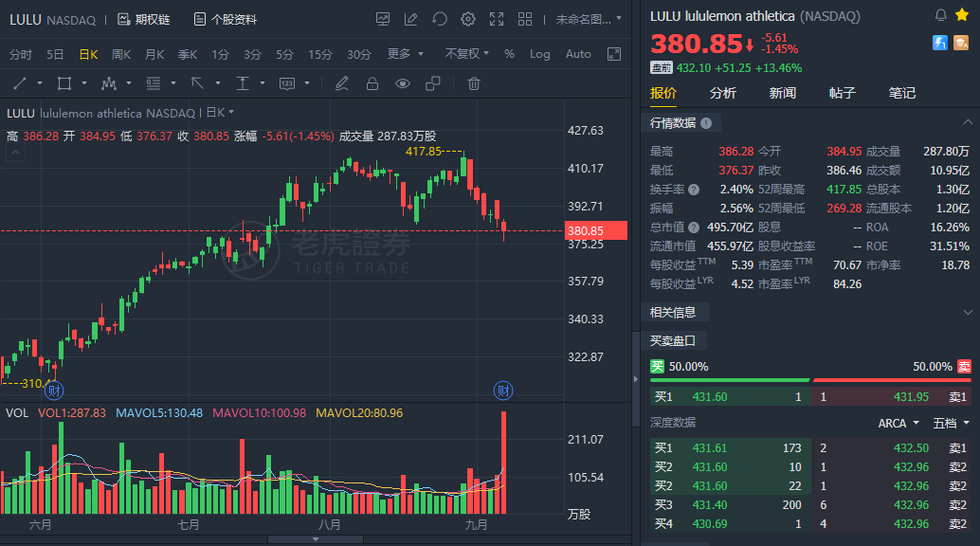
Task: Toggle % percentage scale
Action: point(509,54)
